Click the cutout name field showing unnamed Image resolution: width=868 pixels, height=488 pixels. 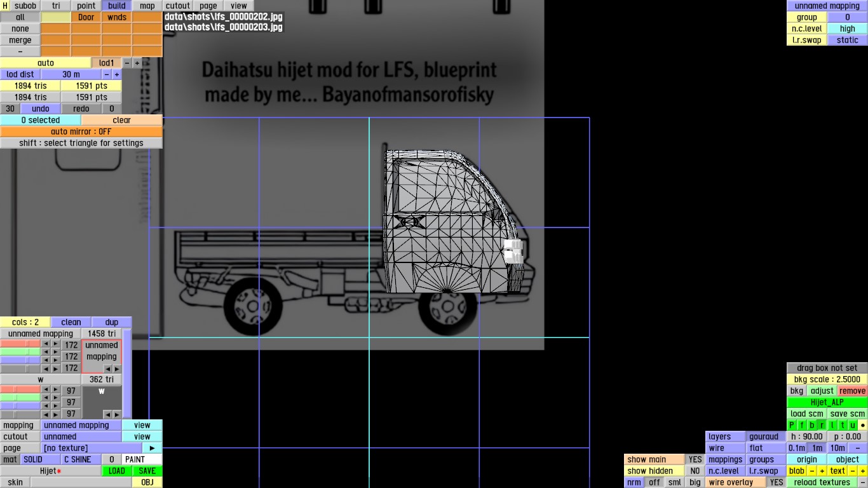point(81,437)
